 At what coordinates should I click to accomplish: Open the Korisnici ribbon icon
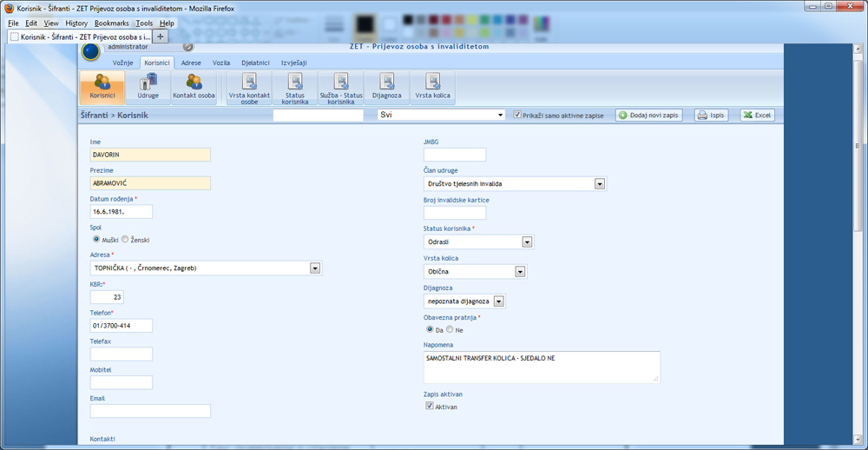click(102, 88)
